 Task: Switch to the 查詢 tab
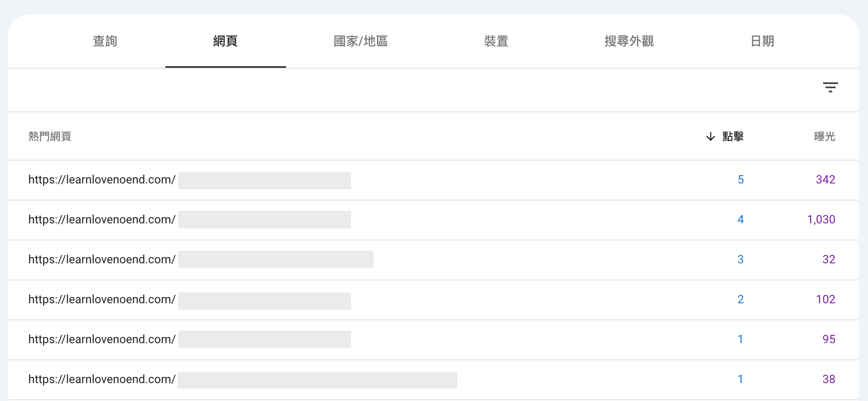105,41
